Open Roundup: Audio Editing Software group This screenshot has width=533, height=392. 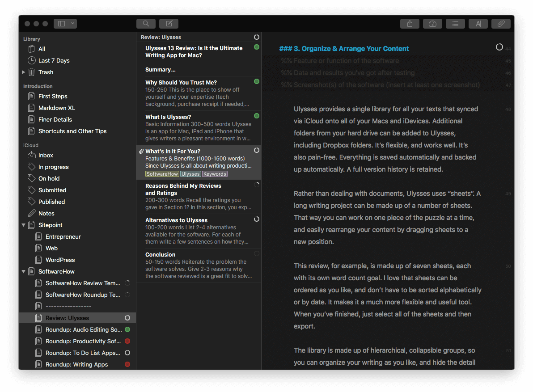[77, 329]
